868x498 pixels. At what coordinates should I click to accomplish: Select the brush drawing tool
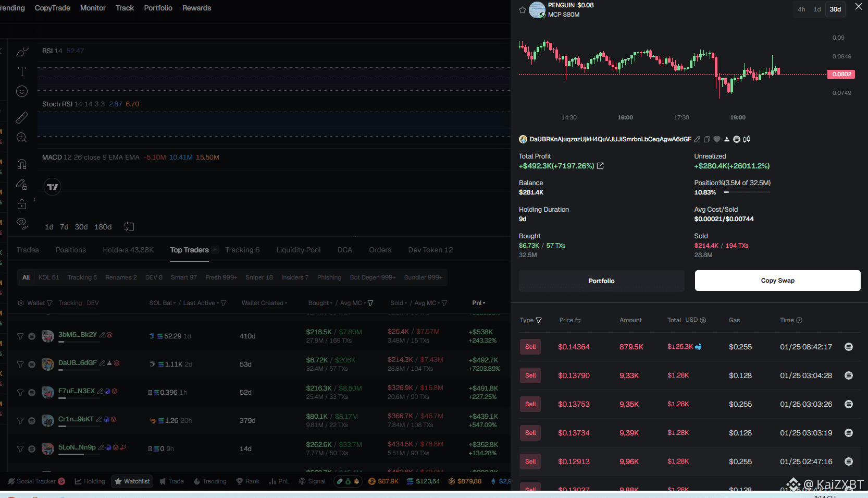[22, 52]
